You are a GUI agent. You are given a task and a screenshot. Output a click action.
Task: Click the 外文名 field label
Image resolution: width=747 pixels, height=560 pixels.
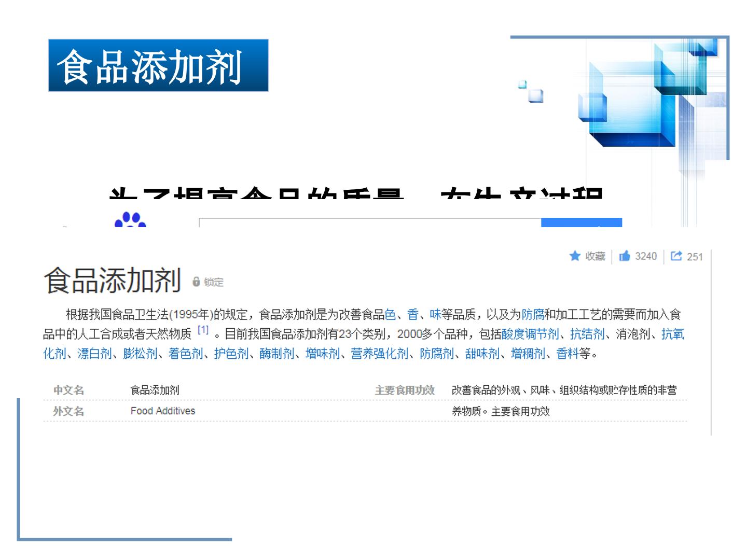[x=68, y=411]
